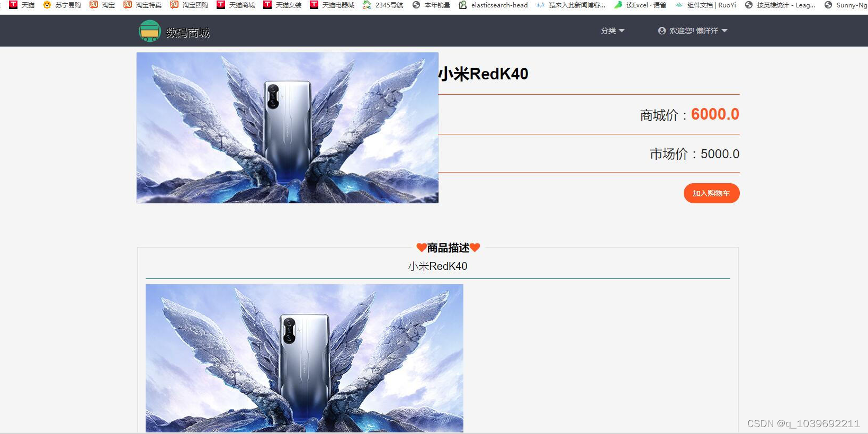Open the Sunny-Ng bookmark
This screenshot has height=434, width=868.
click(x=846, y=5)
